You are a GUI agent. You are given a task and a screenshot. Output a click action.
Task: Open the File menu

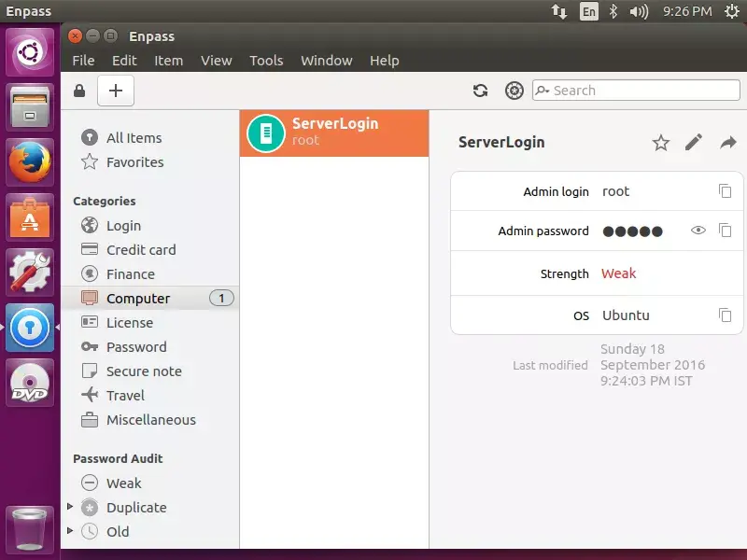pyautogui.click(x=83, y=61)
